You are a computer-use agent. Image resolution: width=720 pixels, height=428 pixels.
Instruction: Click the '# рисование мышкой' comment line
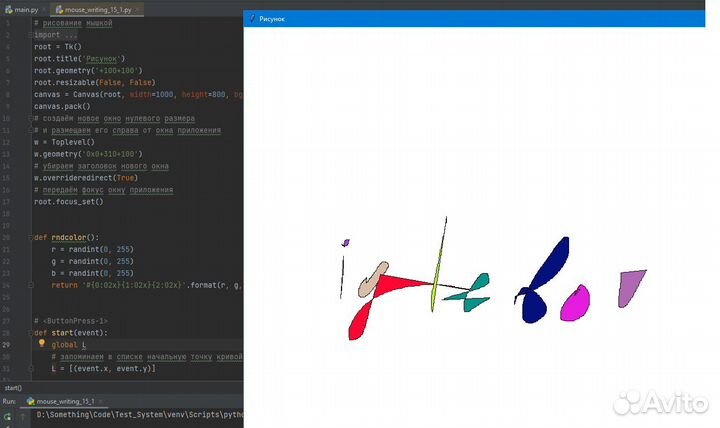(73, 23)
